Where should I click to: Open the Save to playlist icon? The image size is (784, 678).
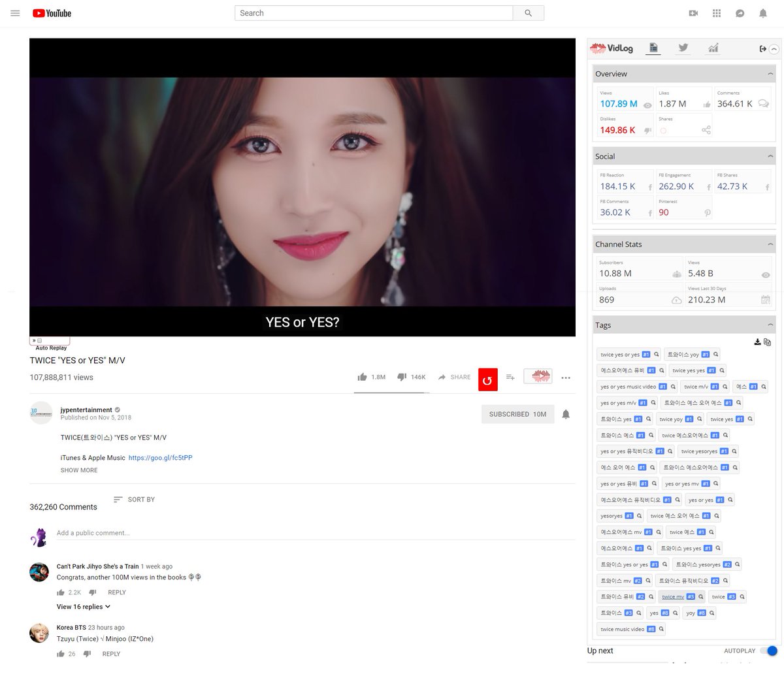[510, 377]
